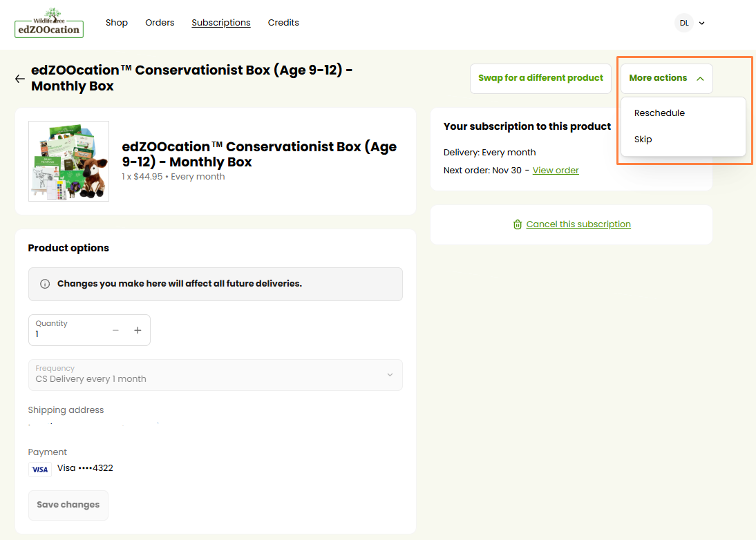Open the DL user avatar menu

683,23
